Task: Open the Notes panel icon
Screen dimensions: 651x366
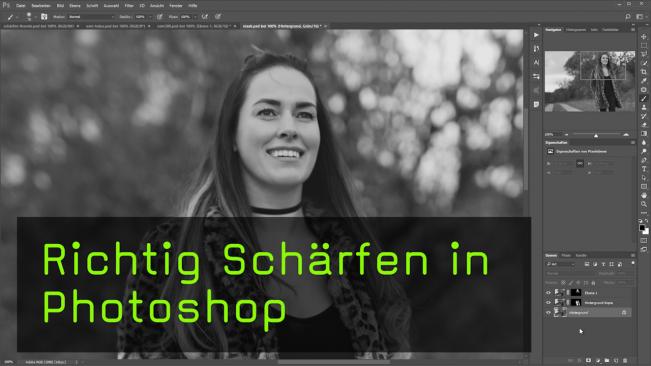Action: (536, 105)
